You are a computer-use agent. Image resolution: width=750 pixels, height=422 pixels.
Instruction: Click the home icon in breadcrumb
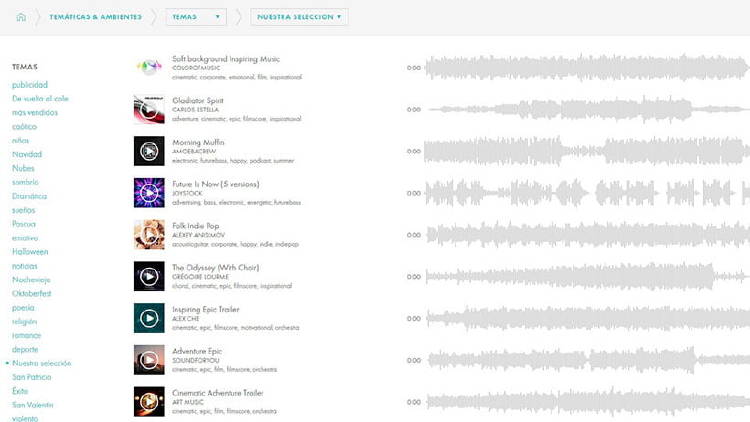(x=20, y=17)
